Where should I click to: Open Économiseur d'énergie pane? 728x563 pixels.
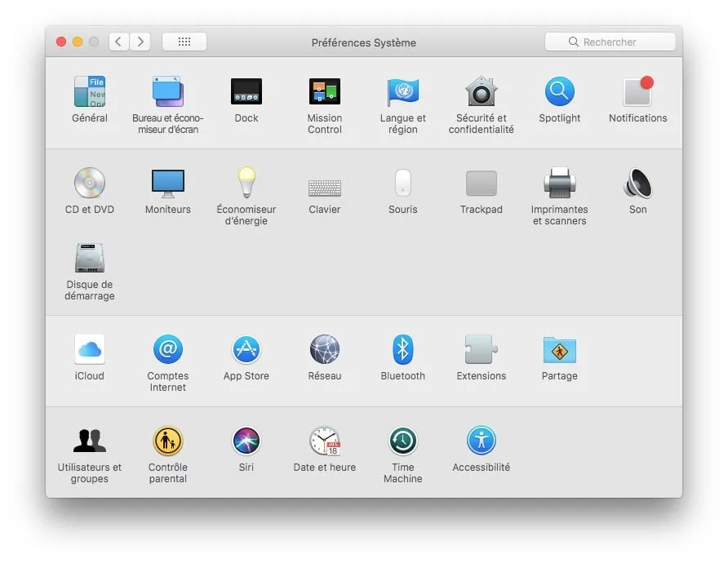point(246,183)
